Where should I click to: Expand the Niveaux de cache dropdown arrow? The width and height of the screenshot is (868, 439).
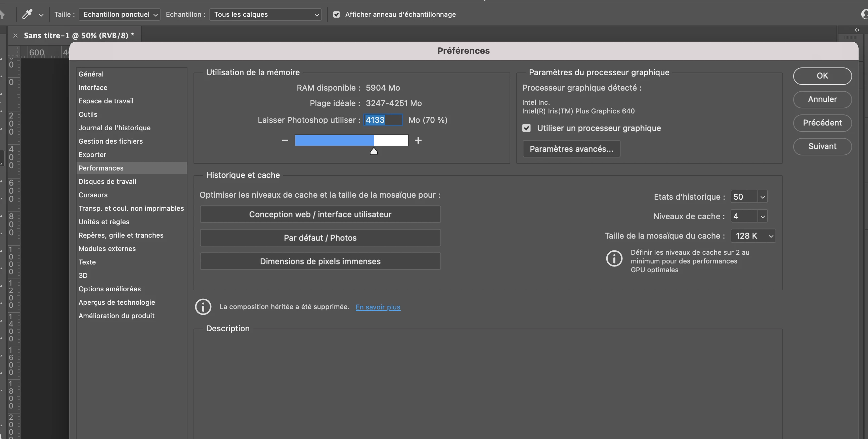click(763, 216)
